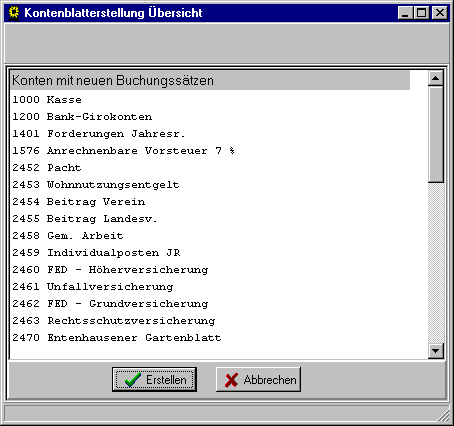This screenshot has height=426, width=454.
Task: Click the green checkmark icon on Erstellen
Action: pyautogui.click(x=133, y=380)
